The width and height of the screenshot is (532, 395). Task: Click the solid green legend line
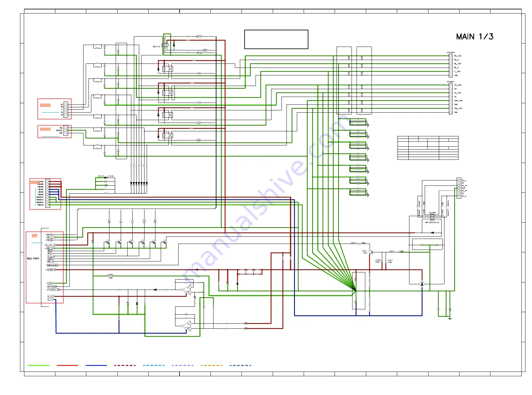(39, 365)
